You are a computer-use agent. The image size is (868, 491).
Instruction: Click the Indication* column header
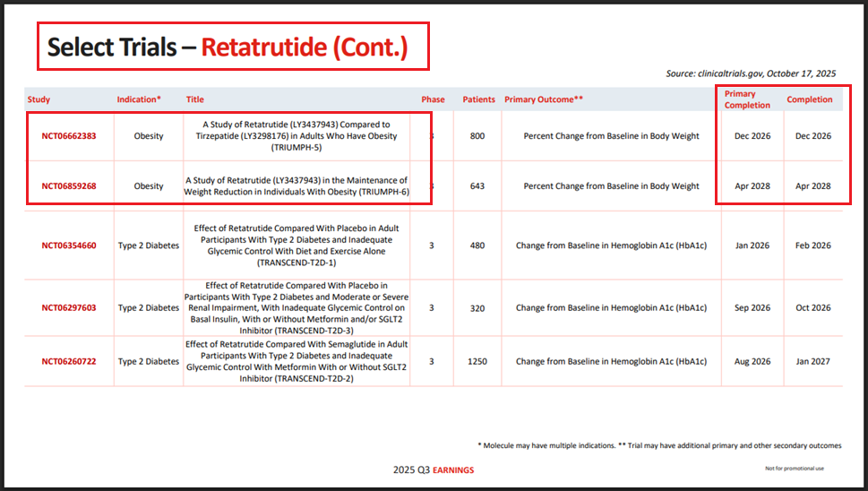[x=139, y=99]
